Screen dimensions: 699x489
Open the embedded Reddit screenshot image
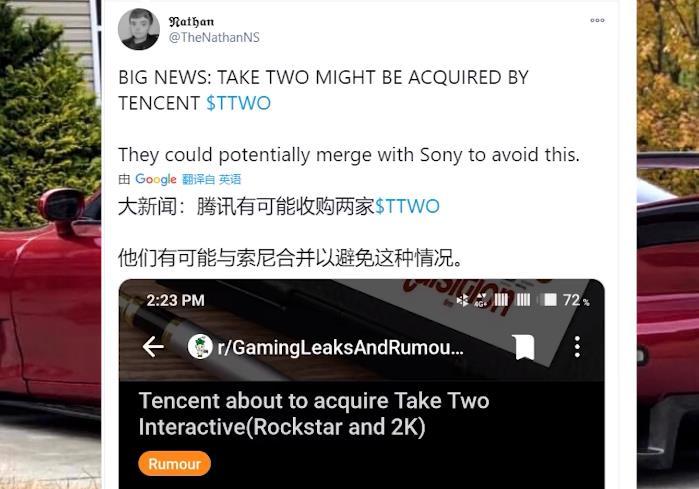click(362, 384)
